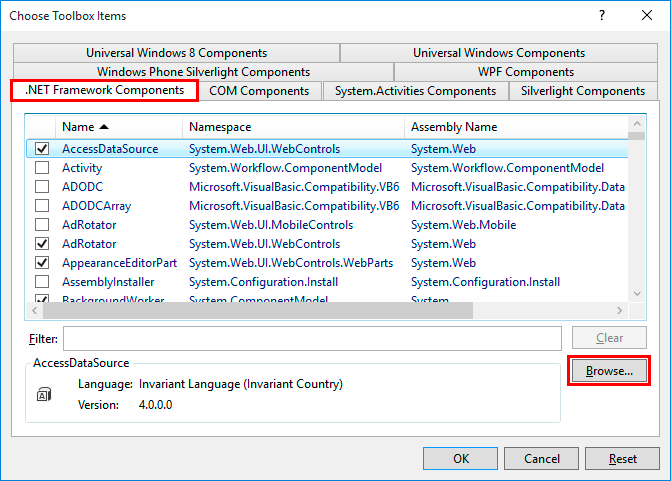Click the Cancel button
Screen dimensions: 671x481
click(x=541, y=458)
